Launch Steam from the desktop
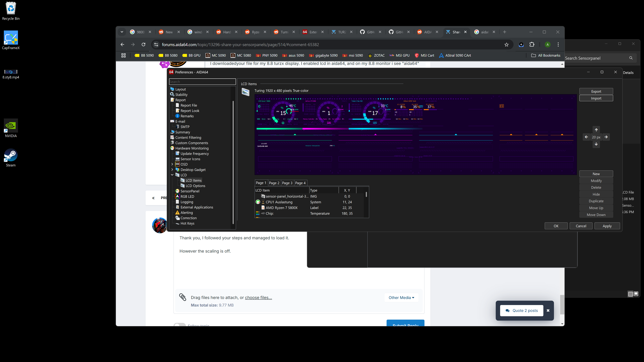The width and height of the screenshot is (644, 362). pos(11,158)
